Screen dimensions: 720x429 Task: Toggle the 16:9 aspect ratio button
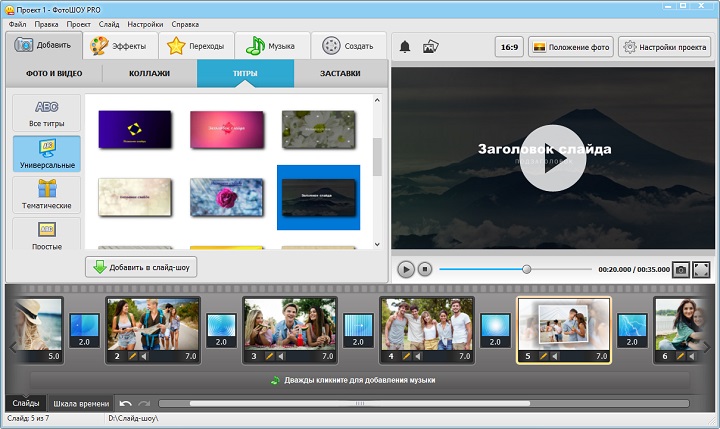(508, 46)
